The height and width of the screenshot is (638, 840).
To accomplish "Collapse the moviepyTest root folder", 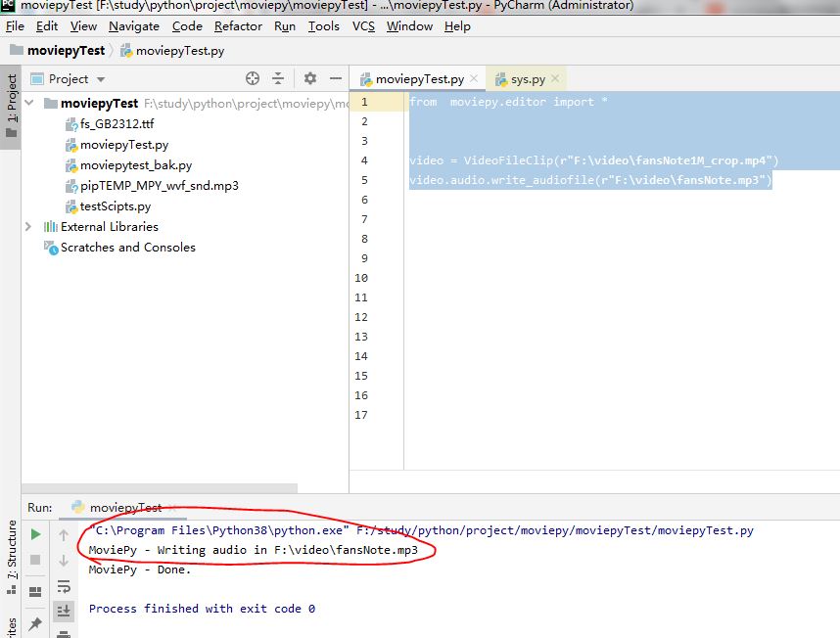I will [x=29, y=102].
